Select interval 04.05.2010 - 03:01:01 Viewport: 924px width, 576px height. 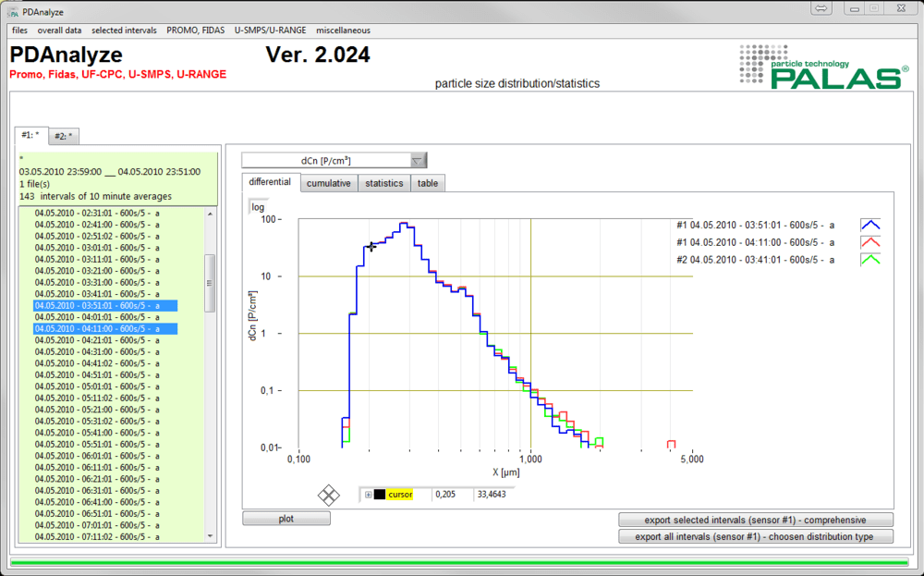point(97,248)
